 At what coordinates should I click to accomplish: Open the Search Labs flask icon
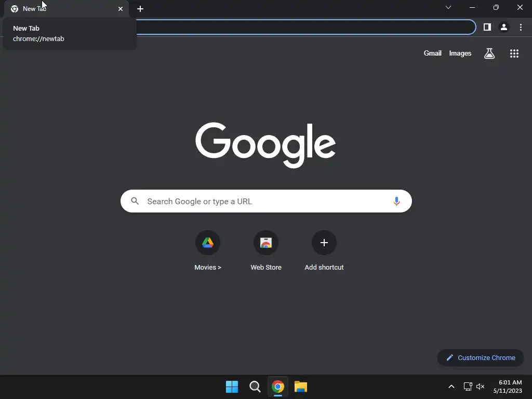pos(489,54)
